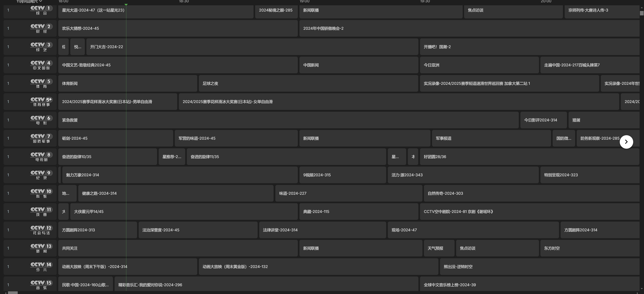This screenshot has height=294, width=644.
Task: Open program 魅力万象2024-314
Action: pos(180,175)
